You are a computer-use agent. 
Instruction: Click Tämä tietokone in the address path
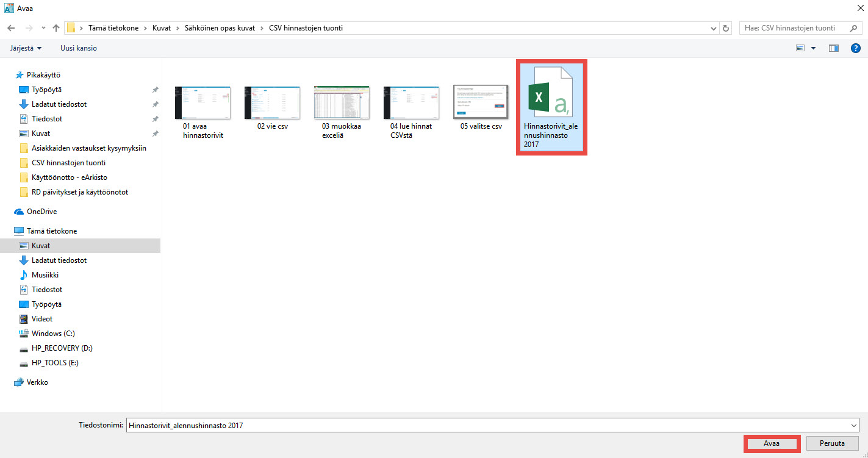[113, 28]
